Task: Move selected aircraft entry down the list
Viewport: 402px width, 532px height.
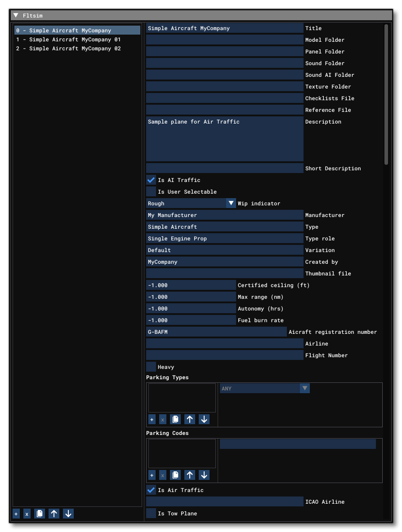Action: point(68,513)
